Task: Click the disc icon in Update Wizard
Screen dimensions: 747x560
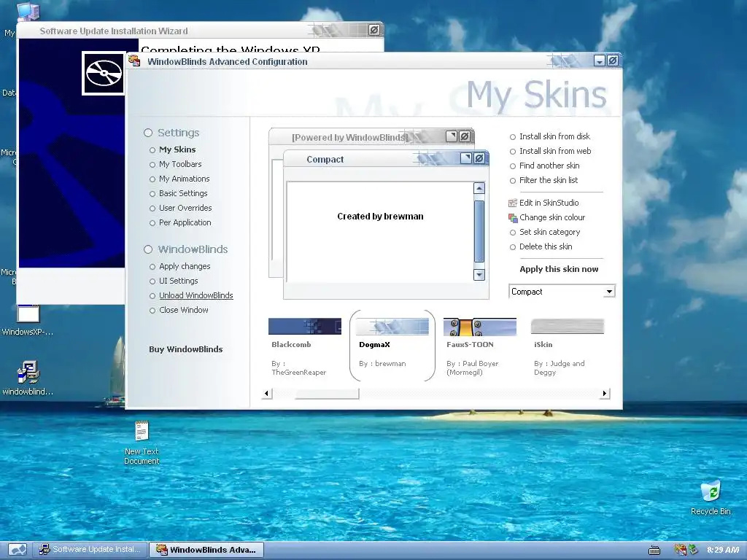Action: point(104,74)
